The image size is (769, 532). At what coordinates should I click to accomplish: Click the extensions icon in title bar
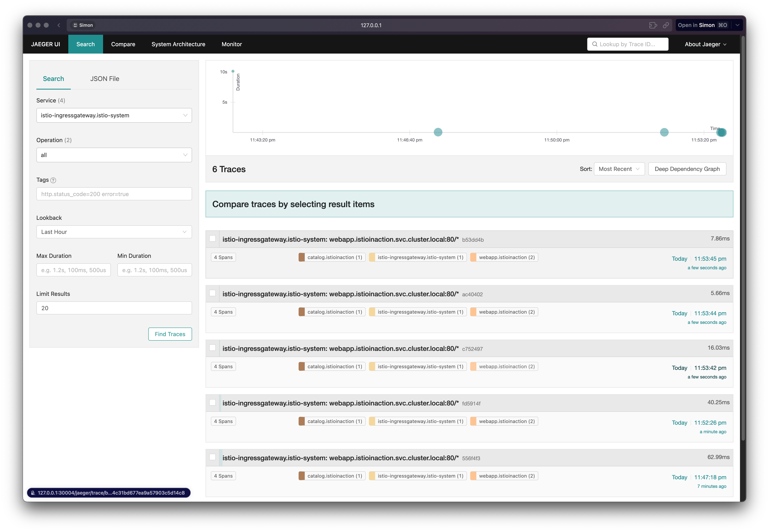[653, 25]
